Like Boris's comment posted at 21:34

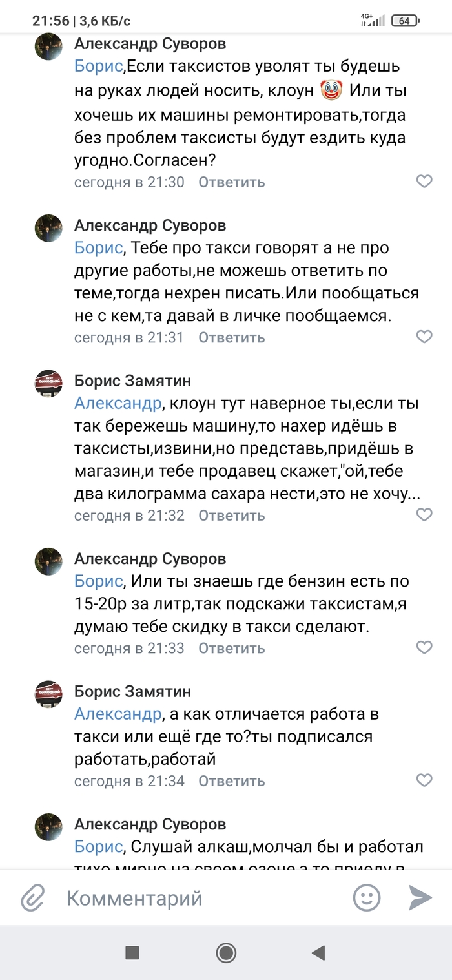click(x=424, y=780)
